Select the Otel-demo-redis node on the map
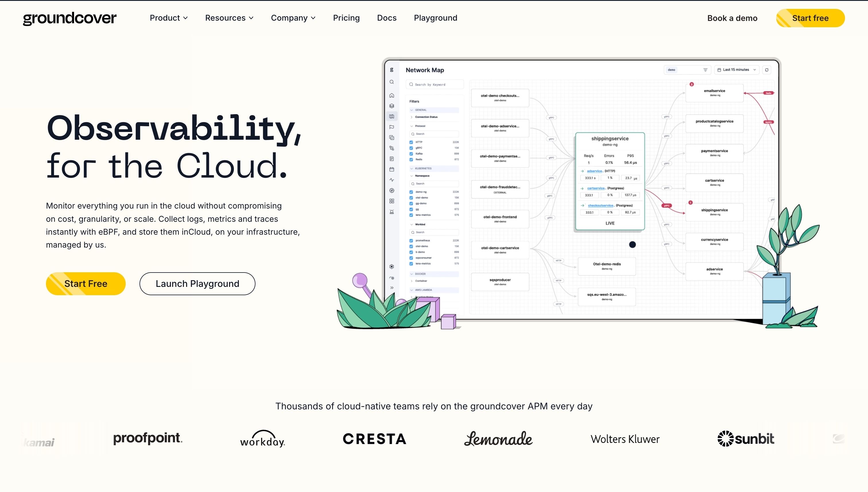Screen dimensions: 868x492 tap(607, 266)
